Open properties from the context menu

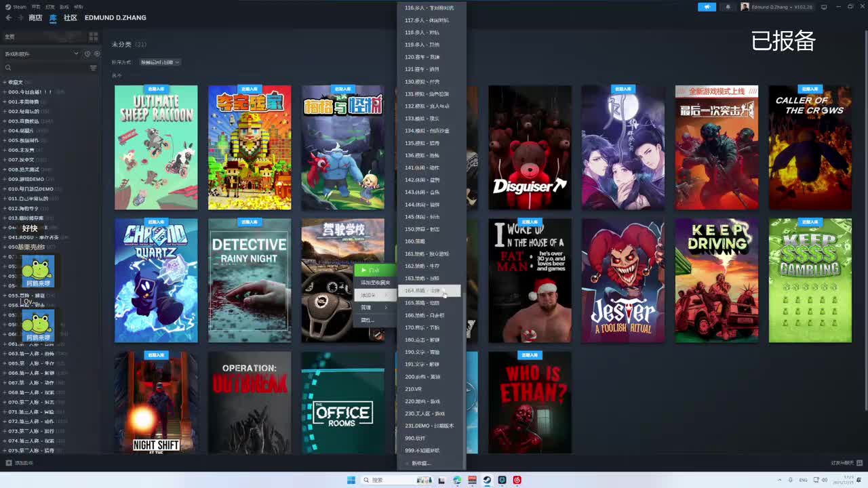[x=375, y=320]
